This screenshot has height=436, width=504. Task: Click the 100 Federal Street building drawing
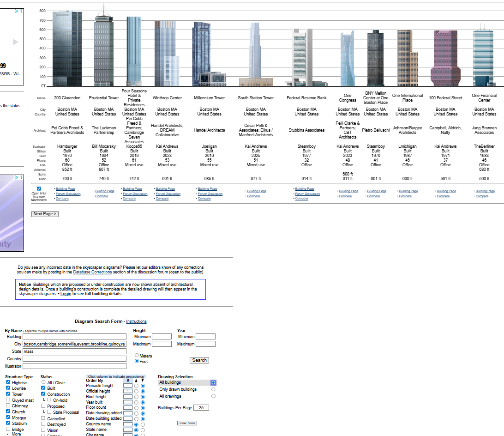coord(445,58)
